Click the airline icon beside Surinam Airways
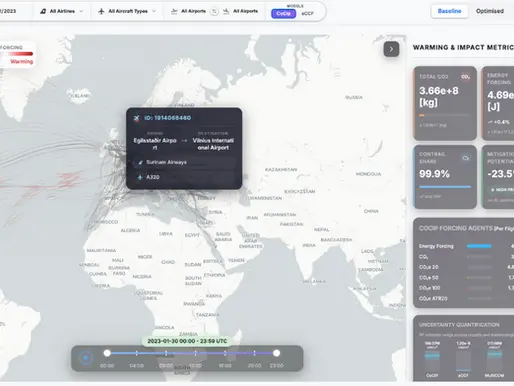This screenshot has height=386, width=514. click(140, 162)
